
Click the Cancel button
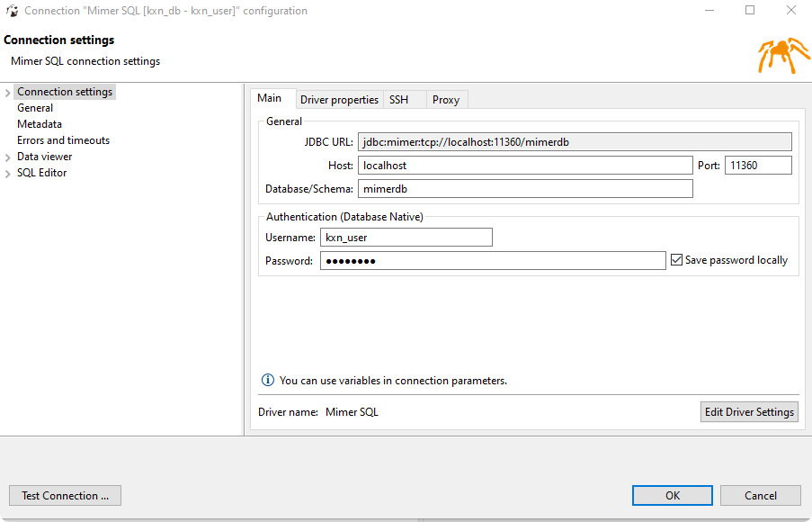coord(760,496)
